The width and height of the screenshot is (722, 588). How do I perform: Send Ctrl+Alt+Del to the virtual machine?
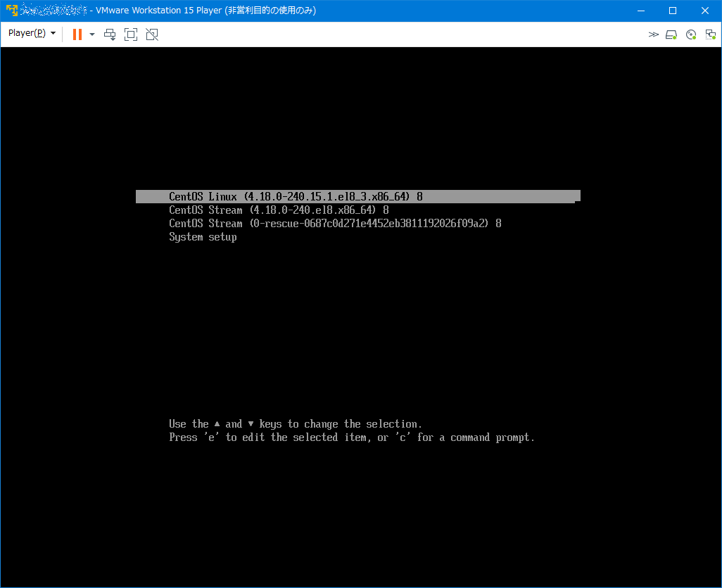[x=110, y=34]
